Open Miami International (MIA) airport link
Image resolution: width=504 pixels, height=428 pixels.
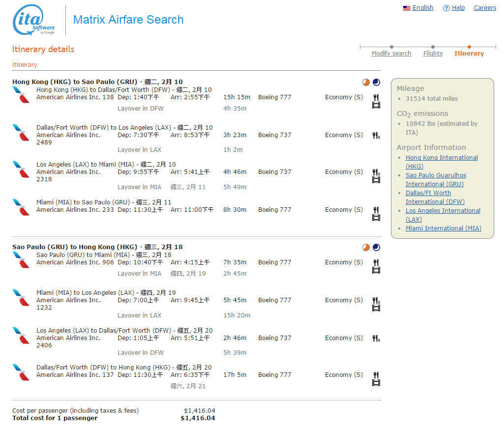(443, 228)
